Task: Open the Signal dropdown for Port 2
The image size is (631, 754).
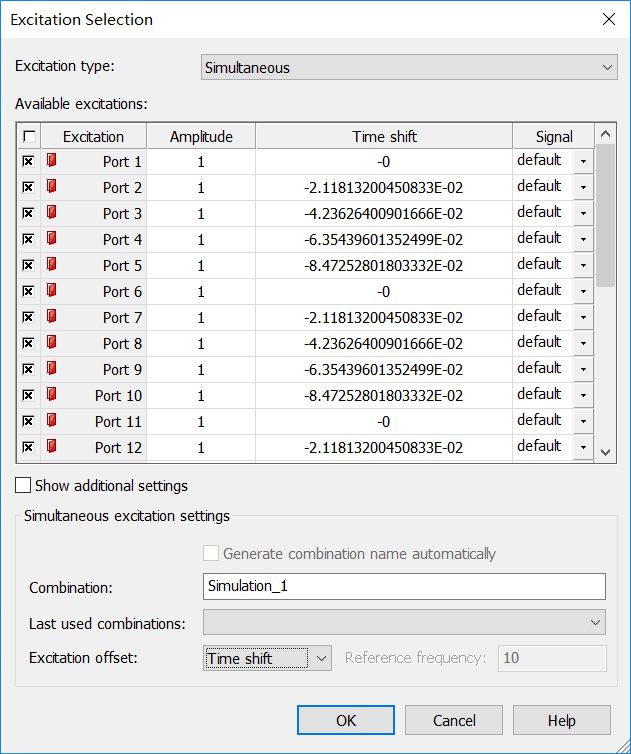Action: pos(583,187)
